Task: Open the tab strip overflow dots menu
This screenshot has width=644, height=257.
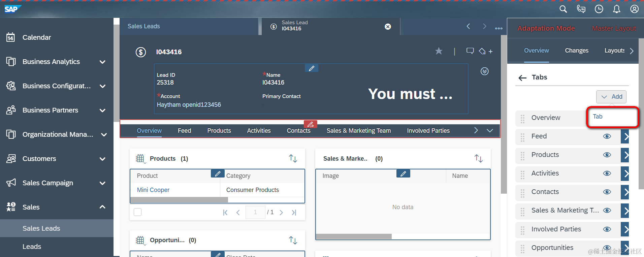Action: click(499, 28)
